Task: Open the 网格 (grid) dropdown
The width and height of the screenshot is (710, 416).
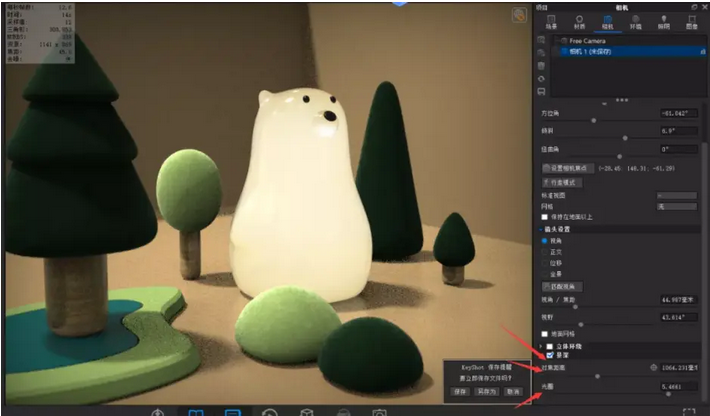Action: click(x=676, y=205)
